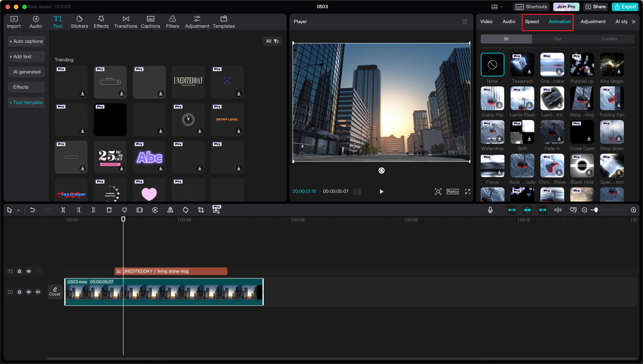Screen dimensions: 643x364
Task: Select the Mirror flip tool
Action: click(x=170, y=210)
